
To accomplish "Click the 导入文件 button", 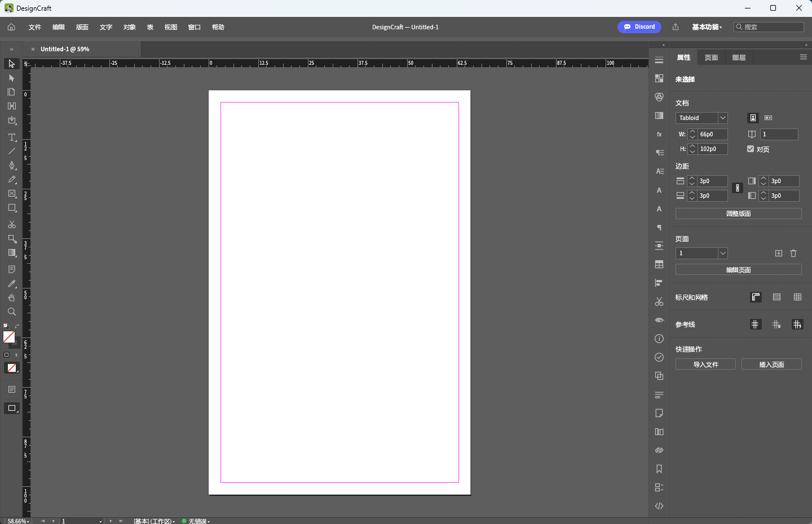I will 706,364.
